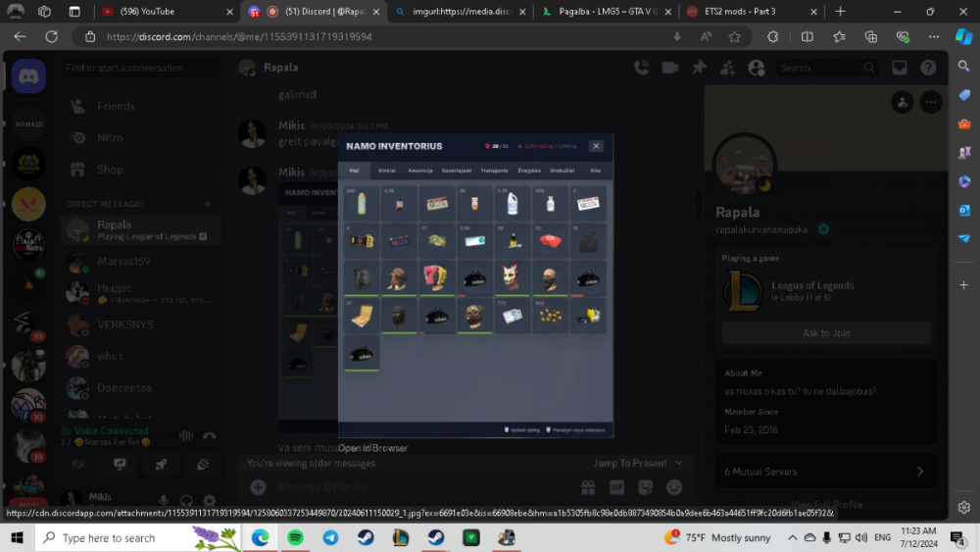Switch to the Pagalba LMGS GTA V tab
Screen dimensions: 980x552
click(x=607, y=11)
